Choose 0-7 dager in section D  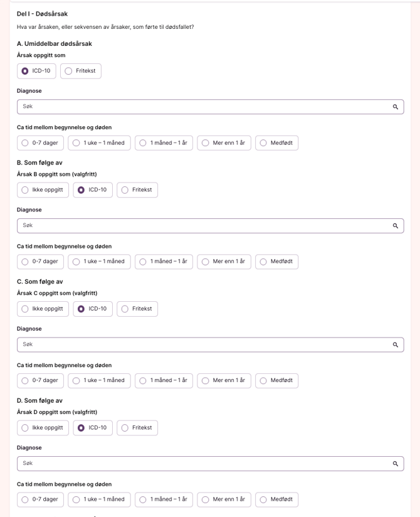point(25,499)
